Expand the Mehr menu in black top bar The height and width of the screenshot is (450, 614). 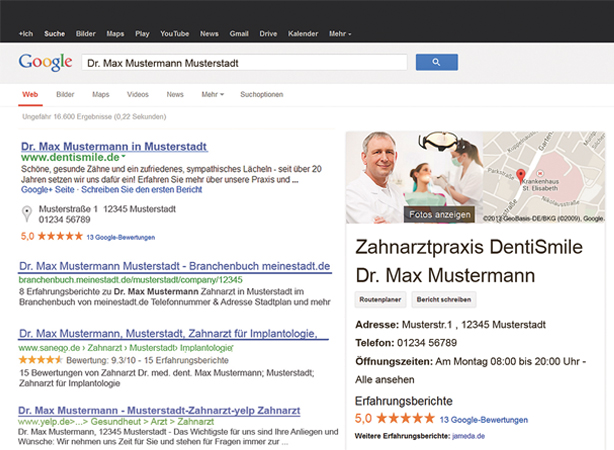(x=340, y=34)
